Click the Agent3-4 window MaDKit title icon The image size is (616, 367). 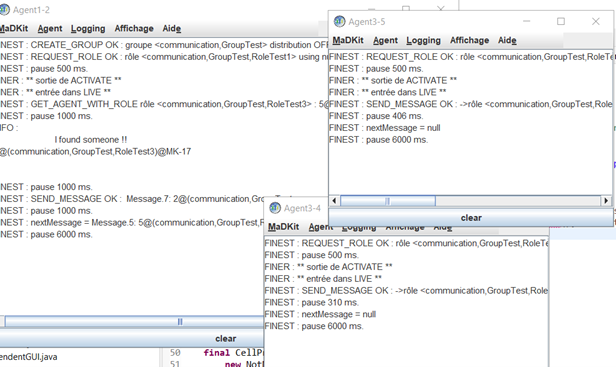point(275,207)
